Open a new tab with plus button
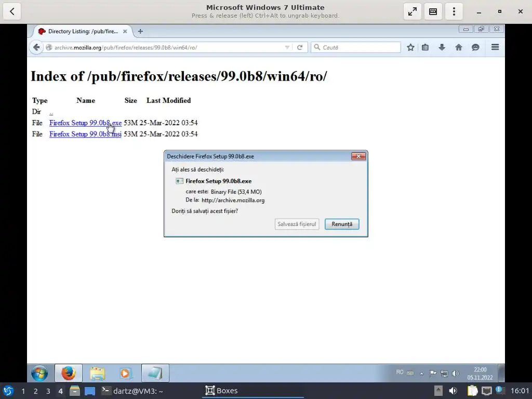 coord(140,31)
